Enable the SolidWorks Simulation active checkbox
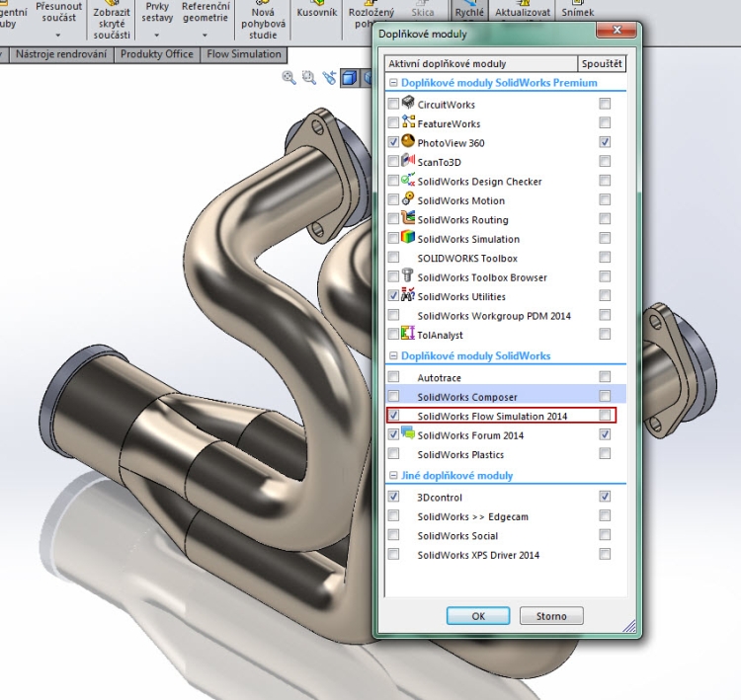 point(393,238)
